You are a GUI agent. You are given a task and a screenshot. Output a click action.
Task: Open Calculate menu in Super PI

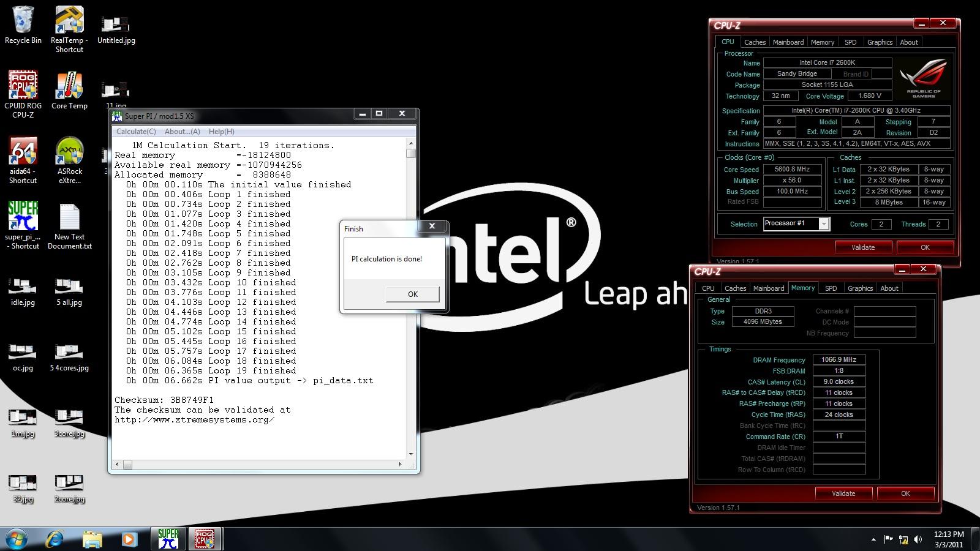pyautogui.click(x=136, y=132)
